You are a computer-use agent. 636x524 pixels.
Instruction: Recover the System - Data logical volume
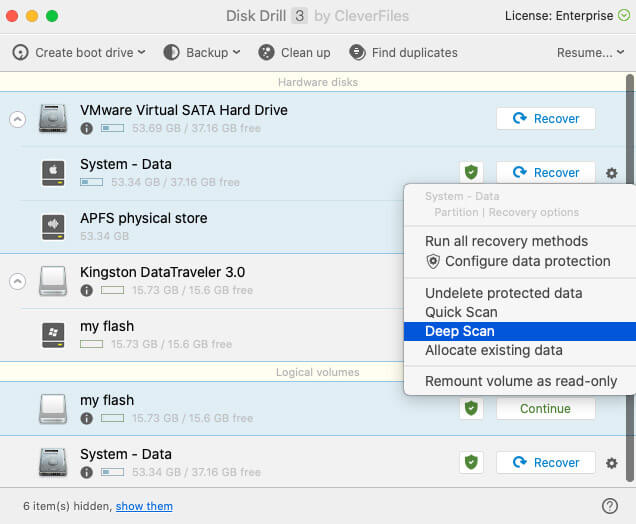point(546,462)
